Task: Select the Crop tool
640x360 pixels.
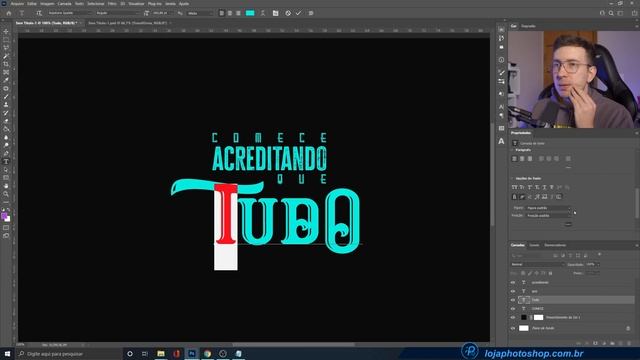Action: (6, 64)
